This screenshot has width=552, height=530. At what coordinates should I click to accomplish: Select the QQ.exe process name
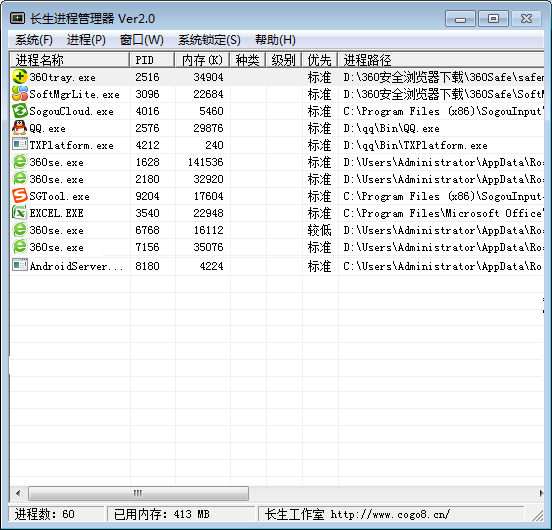pyautogui.click(x=47, y=128)
